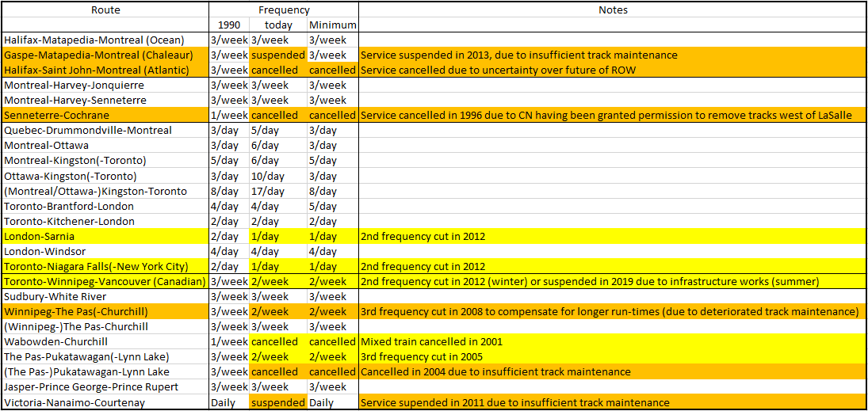Image resolution: width=868 pixels, height=411 pixels.
Task: Select the Halifax-Matapedia-Montreal (Ocean) route cell
Action: (x=94, y=40)
